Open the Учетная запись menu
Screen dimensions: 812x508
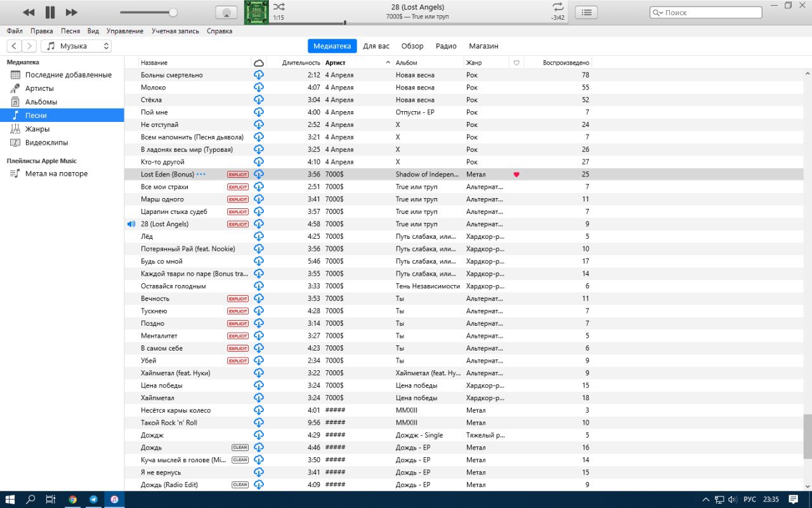(x=175, y=30)
